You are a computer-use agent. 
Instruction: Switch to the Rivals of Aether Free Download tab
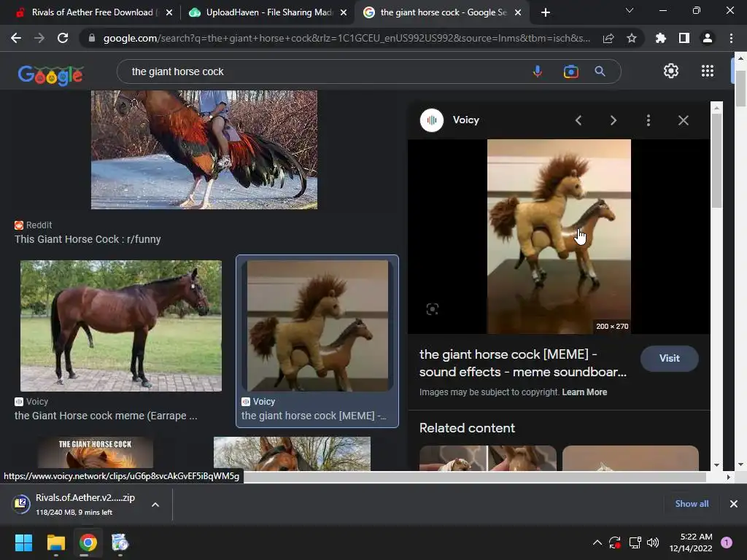[x=91, y=12]
